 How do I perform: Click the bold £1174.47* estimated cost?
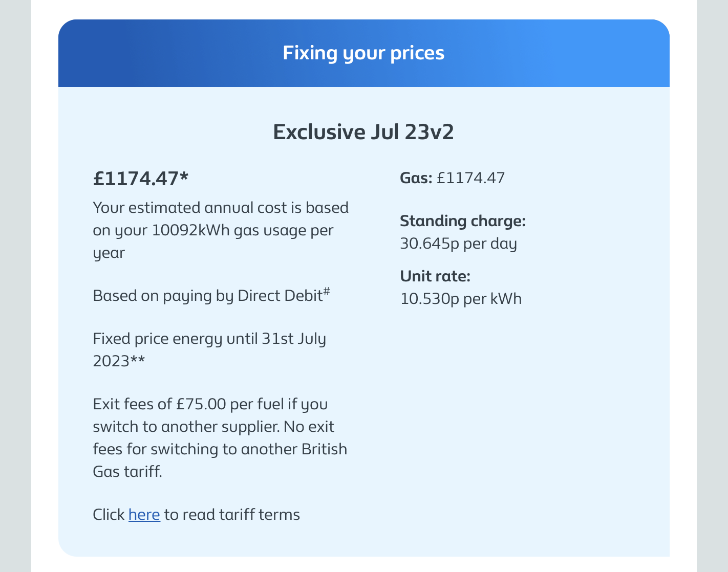[141, 179]
